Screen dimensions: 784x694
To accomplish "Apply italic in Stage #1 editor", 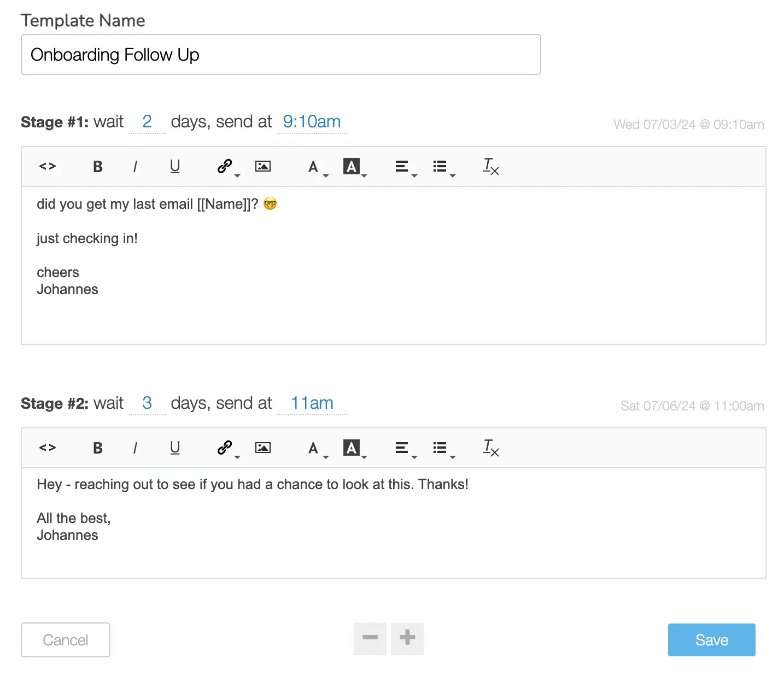I will pyautogui.click(x=135, y=167).
